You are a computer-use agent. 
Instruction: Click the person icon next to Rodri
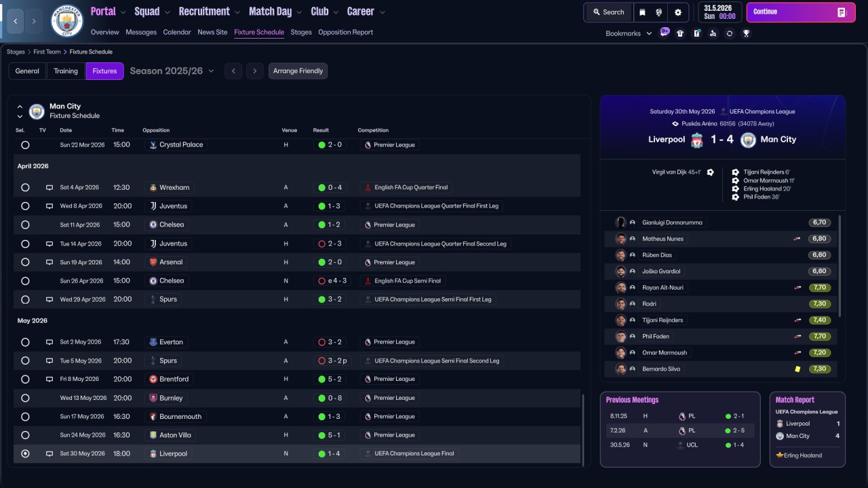click(632, 304)
